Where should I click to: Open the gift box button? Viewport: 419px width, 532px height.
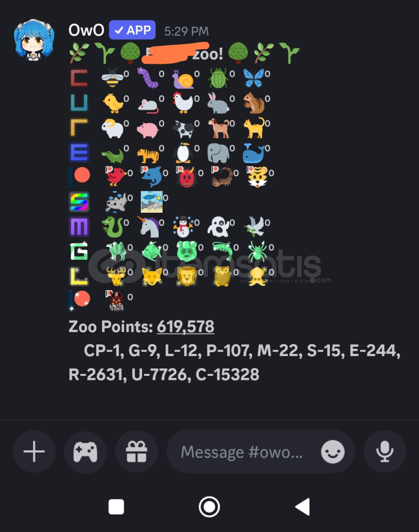[137, 452]
